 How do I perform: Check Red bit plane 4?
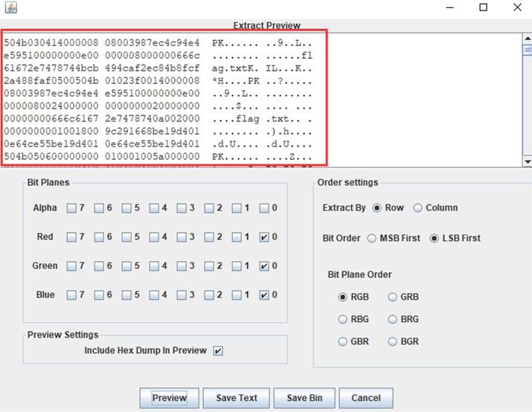click(154, 237)
